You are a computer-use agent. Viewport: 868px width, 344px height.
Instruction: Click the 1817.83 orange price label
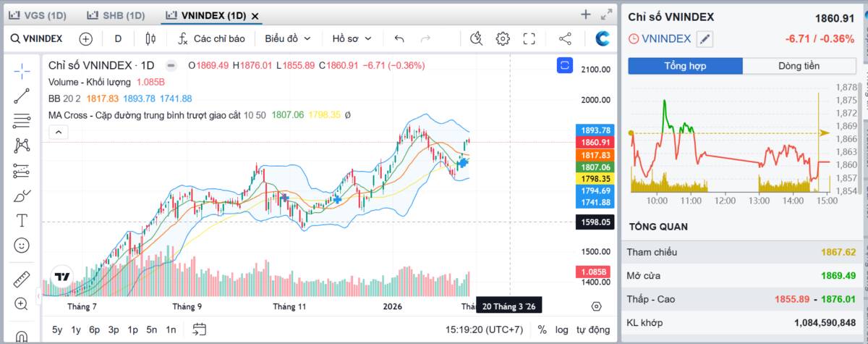[594, 155]
